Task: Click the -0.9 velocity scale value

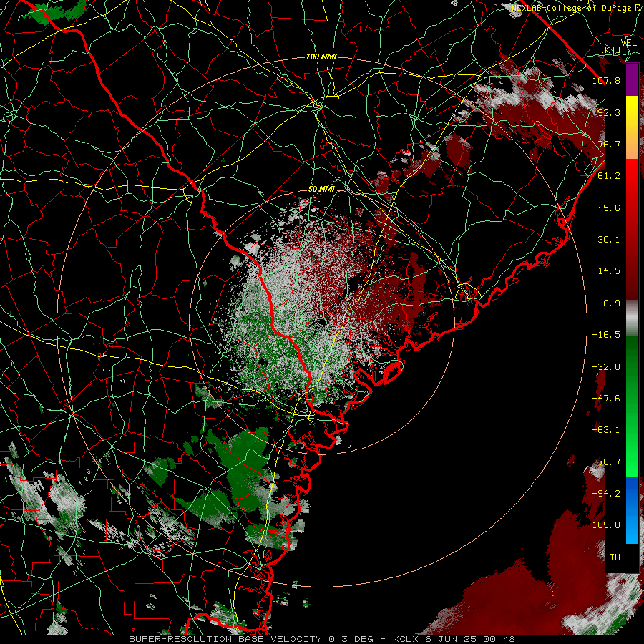Action: tap(609, 303)
